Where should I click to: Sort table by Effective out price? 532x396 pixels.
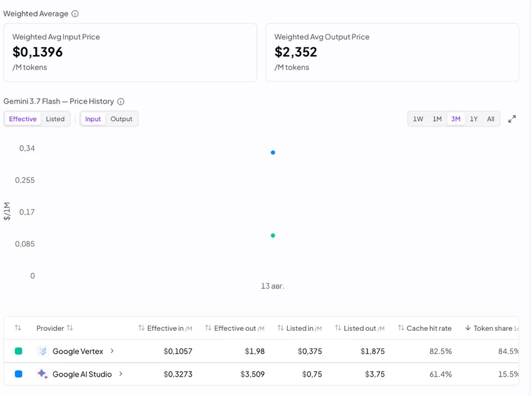235,328
